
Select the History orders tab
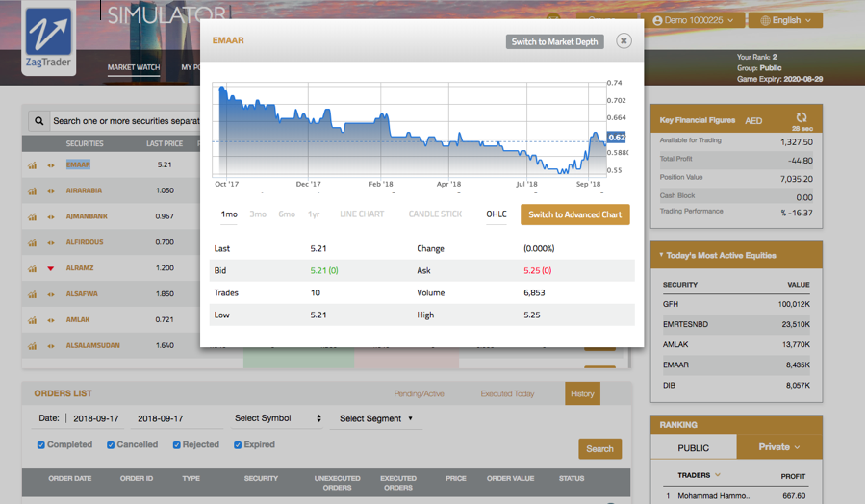point(582,393)
